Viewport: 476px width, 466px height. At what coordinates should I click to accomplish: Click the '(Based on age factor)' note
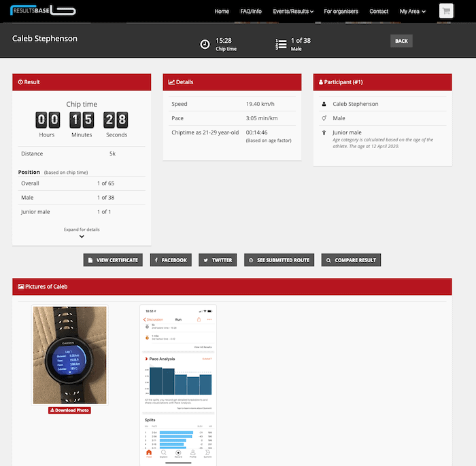tap(269, 141)
